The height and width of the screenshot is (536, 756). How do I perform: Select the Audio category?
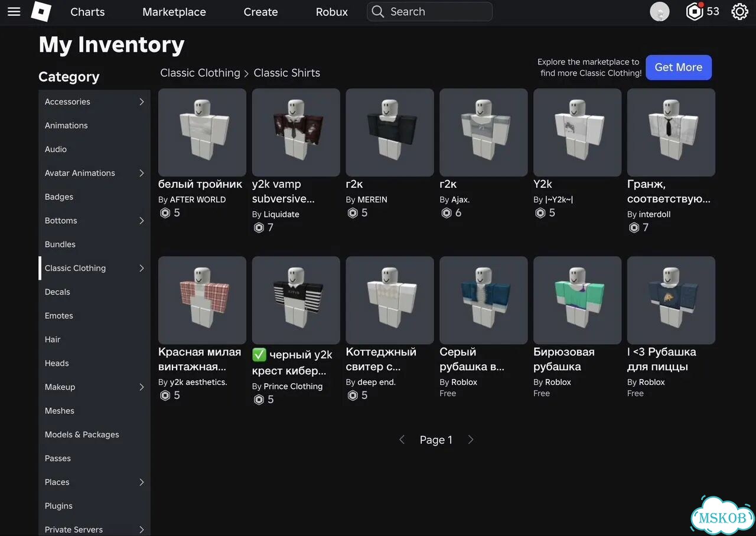point(94,149)
